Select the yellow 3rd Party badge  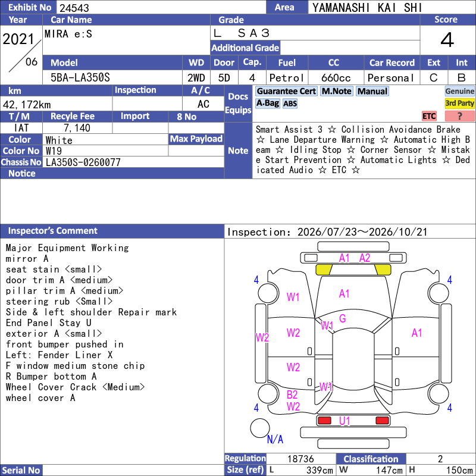coord(459,104)
